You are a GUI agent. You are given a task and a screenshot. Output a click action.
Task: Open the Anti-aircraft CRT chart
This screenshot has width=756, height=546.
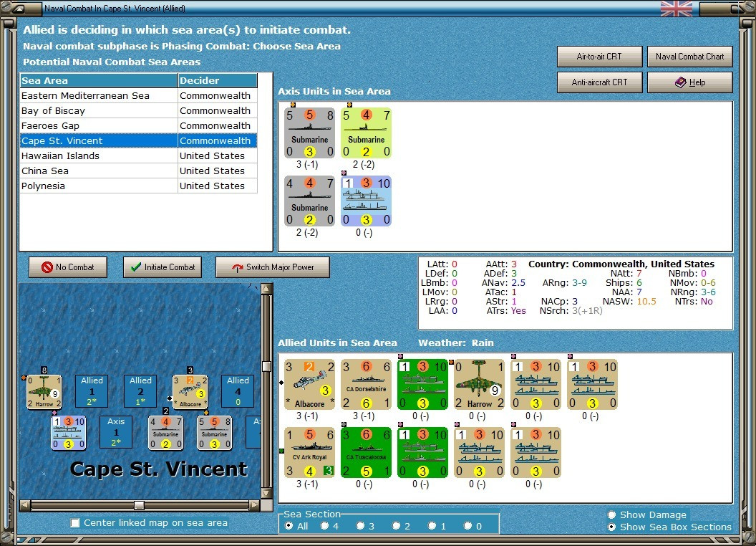point(599,82)
